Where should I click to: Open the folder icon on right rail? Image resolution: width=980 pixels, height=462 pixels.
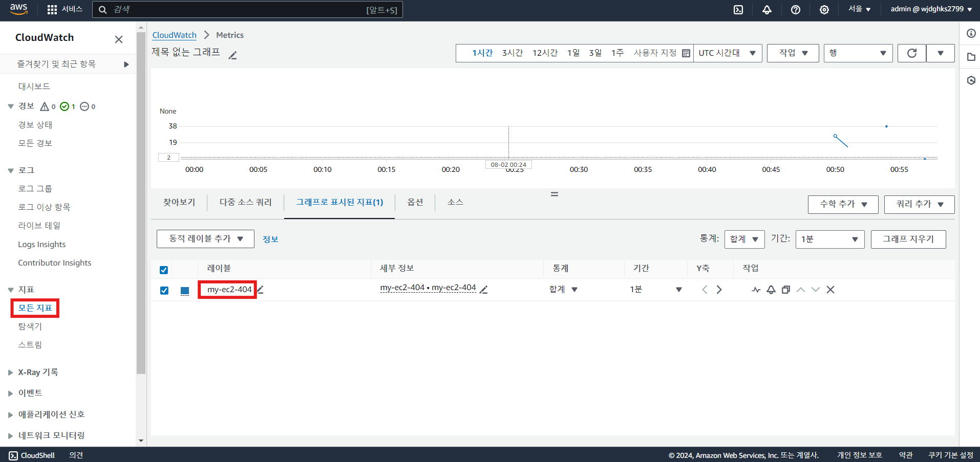pos(971,57)
